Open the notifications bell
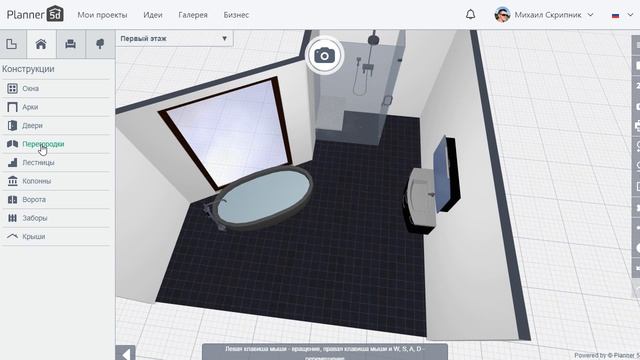640x360 pixels. [x=470, y=15]
